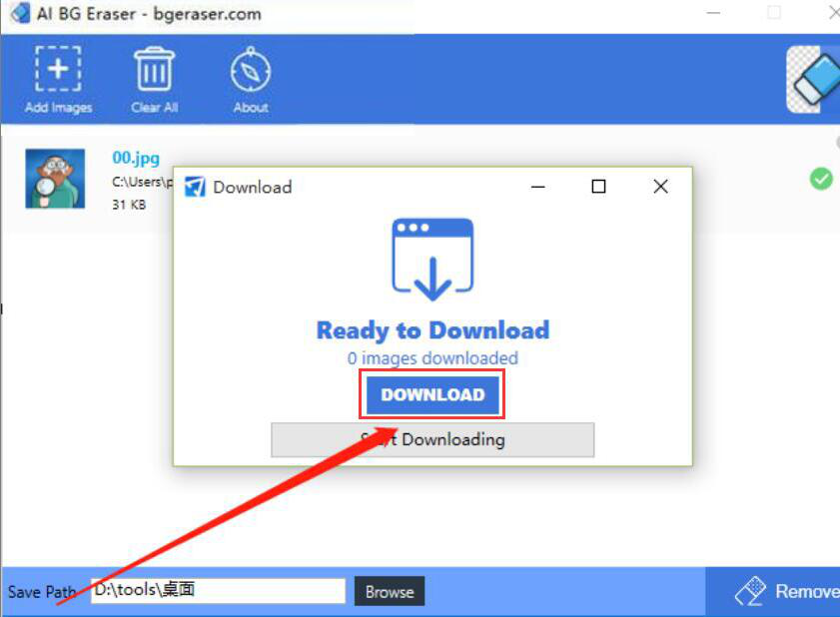Close the Download dialog
The width and height of the screenshot is (840, 617).
pos(660,187)
